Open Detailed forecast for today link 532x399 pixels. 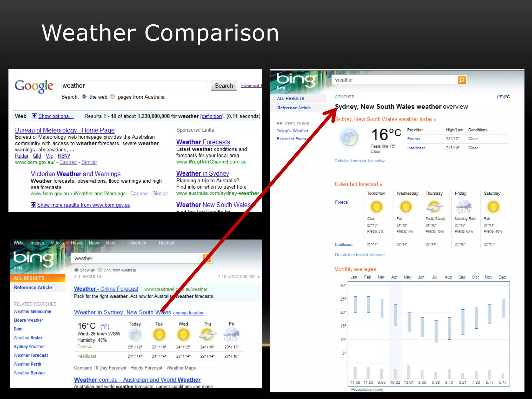(360, 161)
